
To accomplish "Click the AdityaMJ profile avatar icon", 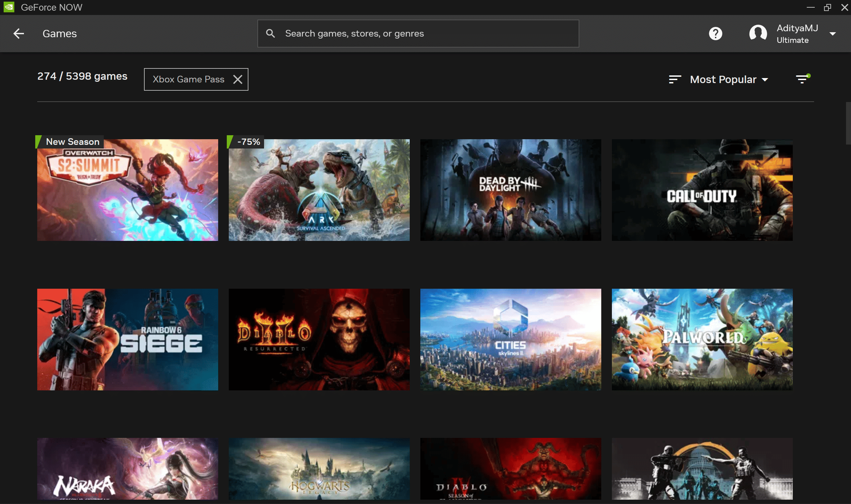I will point(758,33).
